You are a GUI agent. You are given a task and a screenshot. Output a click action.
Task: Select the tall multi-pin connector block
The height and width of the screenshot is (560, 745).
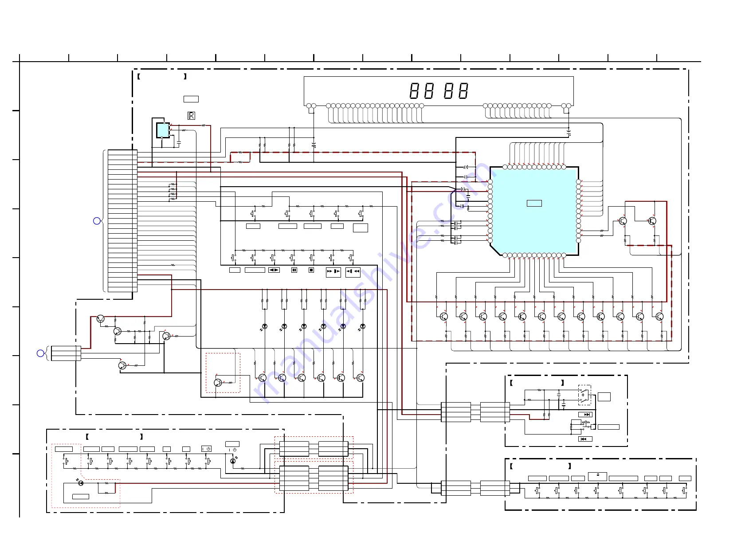click(x=122, y=221)
